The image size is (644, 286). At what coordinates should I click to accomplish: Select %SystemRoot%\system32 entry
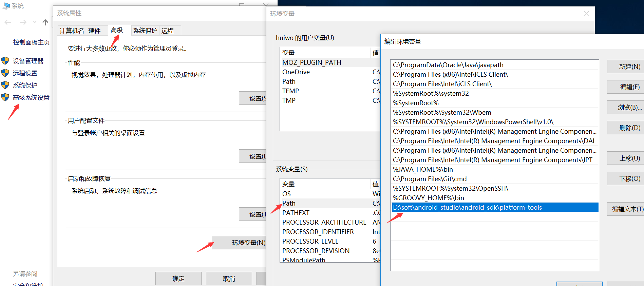(495, 93)
